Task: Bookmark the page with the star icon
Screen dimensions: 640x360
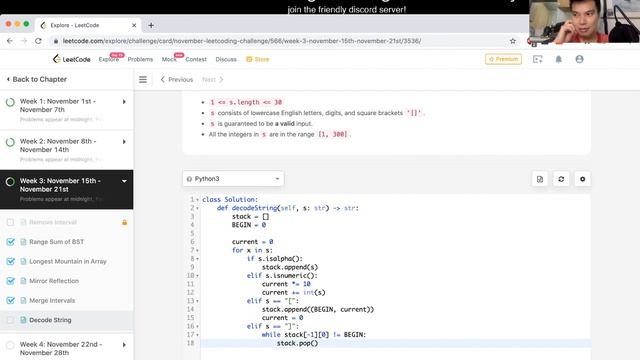Action: pyautogui.click(x=513, y=41)
